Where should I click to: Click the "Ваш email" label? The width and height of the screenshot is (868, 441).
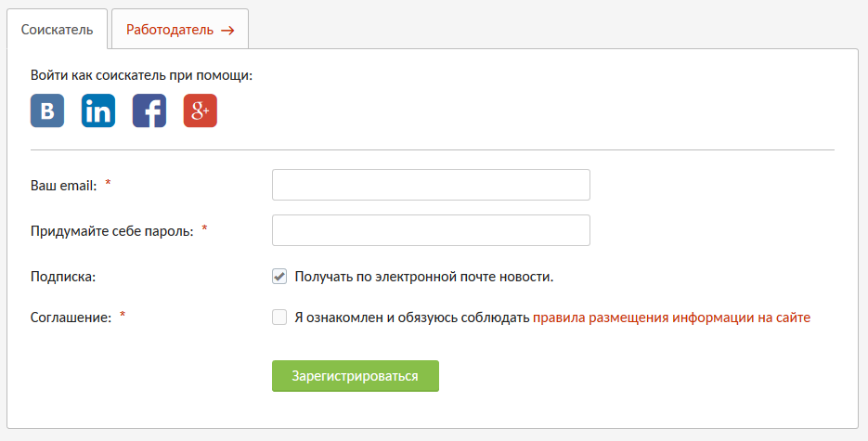click(64, 186)
